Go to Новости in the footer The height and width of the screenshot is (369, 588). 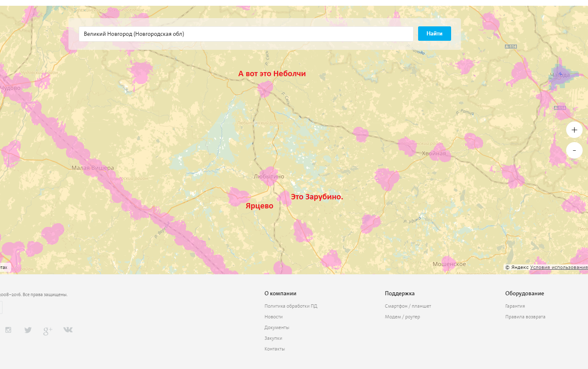273,317
